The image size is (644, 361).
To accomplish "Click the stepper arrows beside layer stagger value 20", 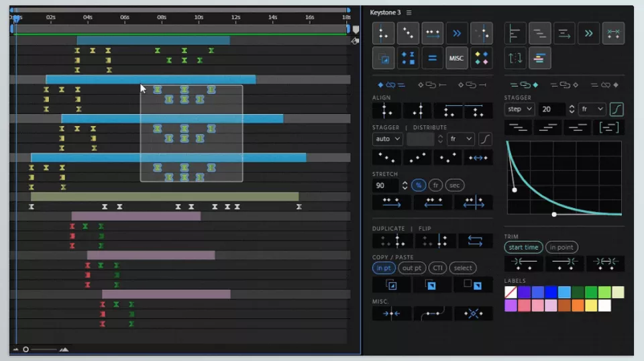I will [x=572, y=109].
